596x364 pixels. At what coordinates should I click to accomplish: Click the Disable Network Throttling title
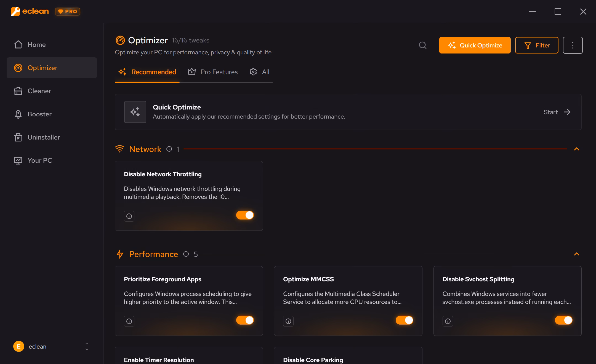click(163, 174)
